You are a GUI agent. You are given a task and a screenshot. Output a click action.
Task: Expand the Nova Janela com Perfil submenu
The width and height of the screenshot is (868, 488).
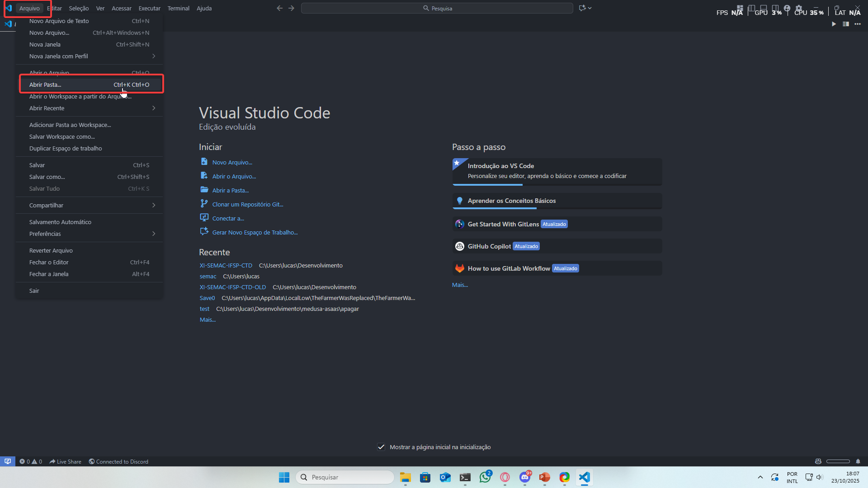click(x=90, y=56)
